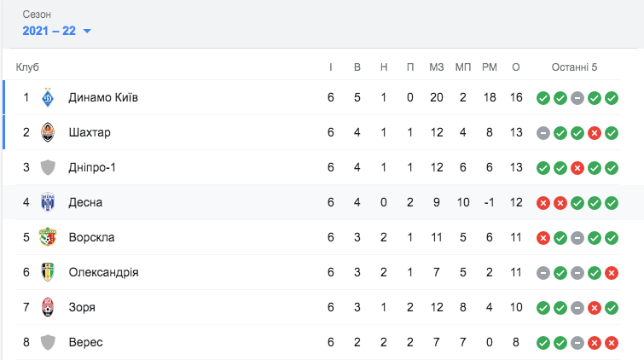Click Шахтар's red loss result indicator
Viewport: 644px width, 360px height.
click(595, 133)
